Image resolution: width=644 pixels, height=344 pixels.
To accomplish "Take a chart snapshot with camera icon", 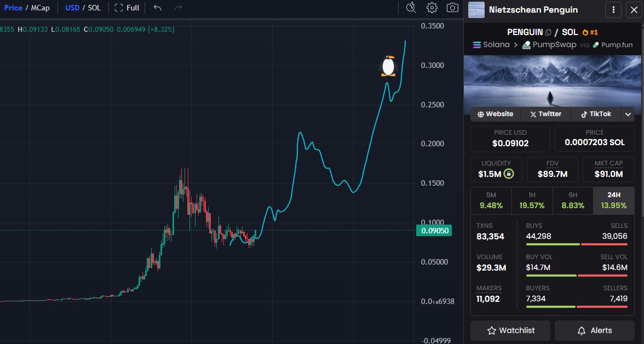I will (452, 8).
